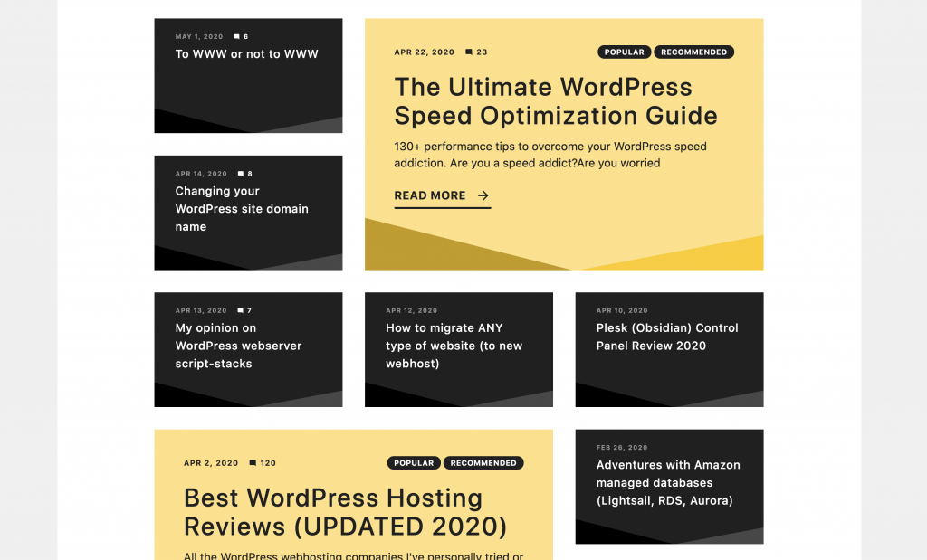This screenshot has height=560, width=927.
Task: Open 'Adventures with Amazon managed databases' post
Action: [x=668, y=483]
